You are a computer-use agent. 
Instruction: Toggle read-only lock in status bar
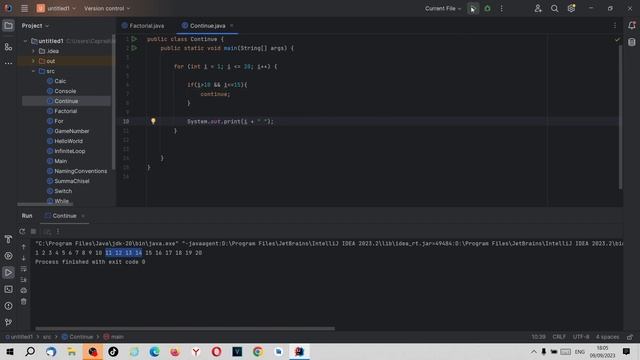(x=630, y=337)
